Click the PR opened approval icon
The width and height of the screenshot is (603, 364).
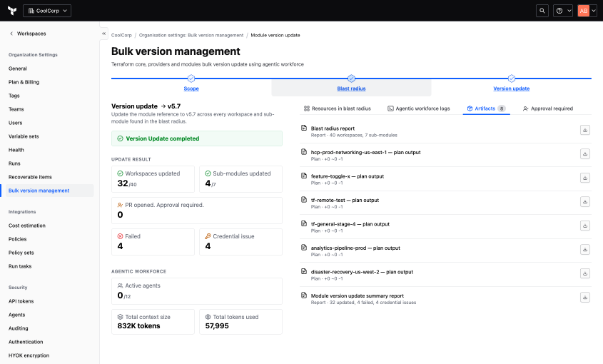click(x=120, y=205)
